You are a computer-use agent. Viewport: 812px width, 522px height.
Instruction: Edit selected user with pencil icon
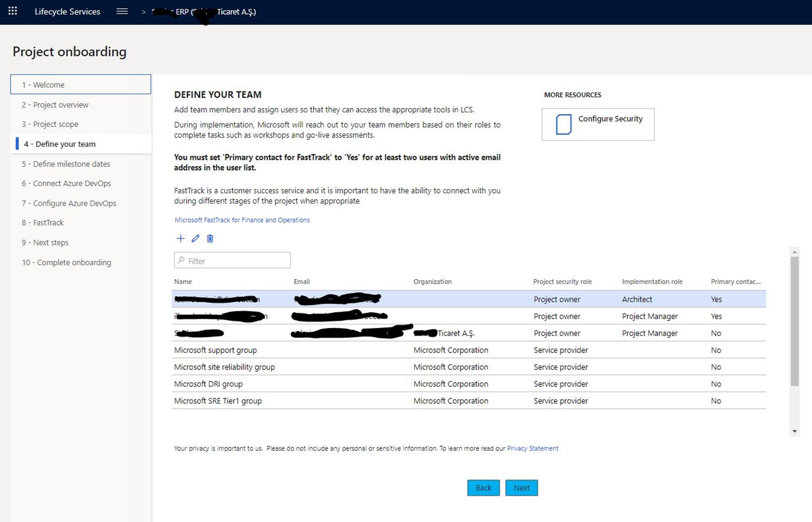coord(195,238)
